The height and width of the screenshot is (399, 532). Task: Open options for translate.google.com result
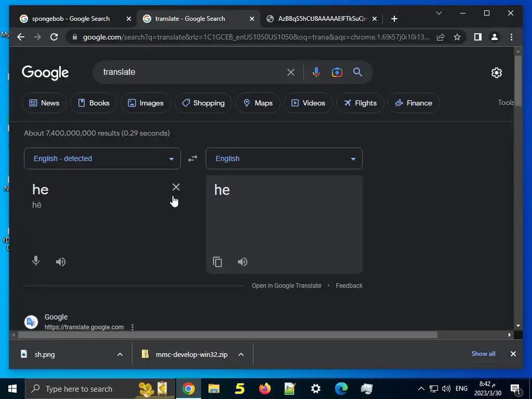[x=132, y=327]
